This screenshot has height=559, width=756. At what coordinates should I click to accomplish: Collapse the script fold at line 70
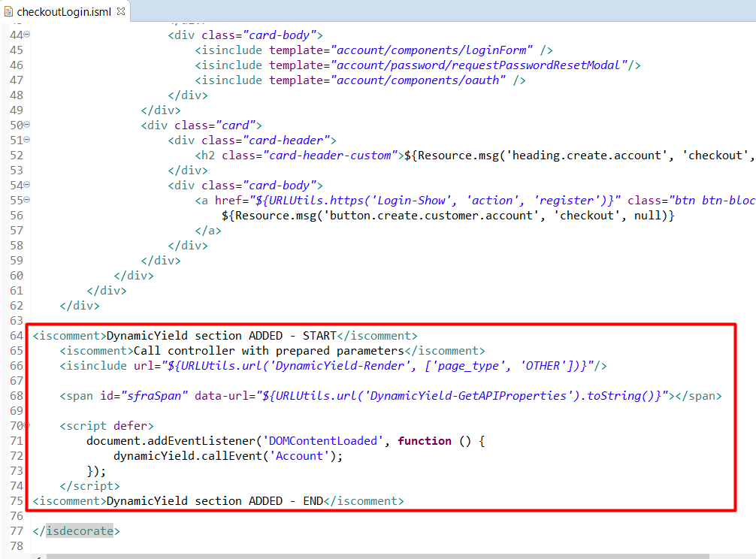27,425
